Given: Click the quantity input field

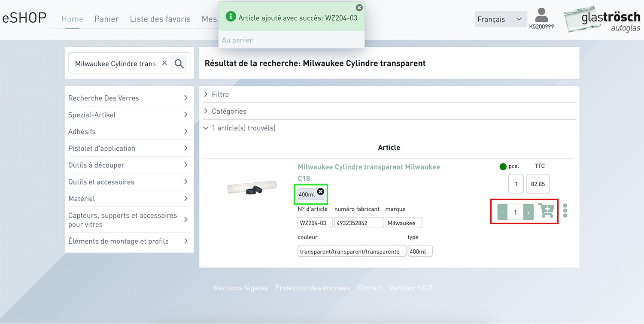Looking at the screenshot, I should (x=515, y=212).
